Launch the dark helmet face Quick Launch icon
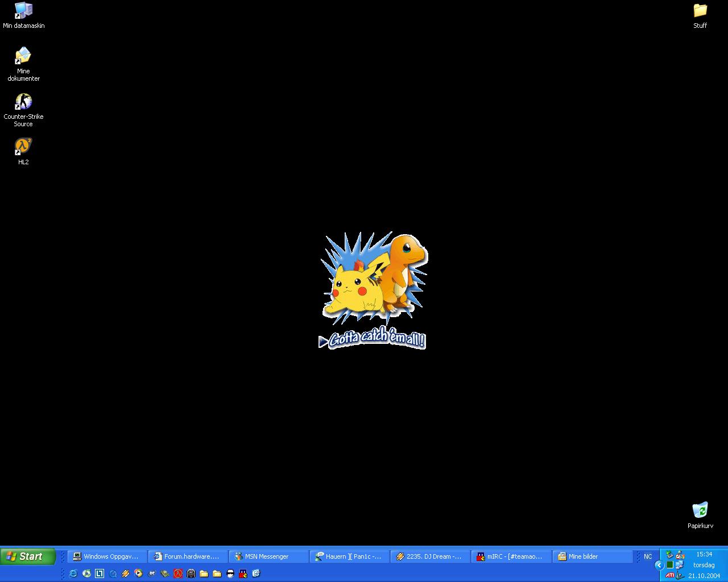 191,573
